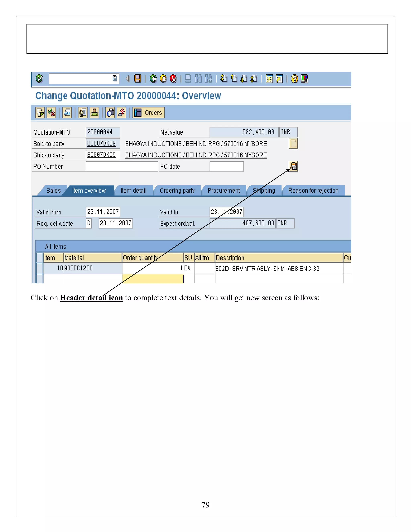
Task: Click the green Enter checkmark icon
Action: 39,78
